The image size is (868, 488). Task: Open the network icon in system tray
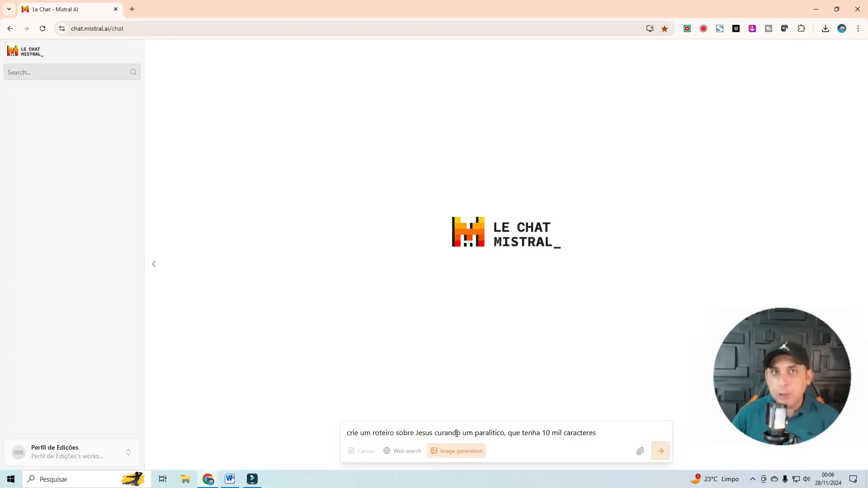(796, 479)
